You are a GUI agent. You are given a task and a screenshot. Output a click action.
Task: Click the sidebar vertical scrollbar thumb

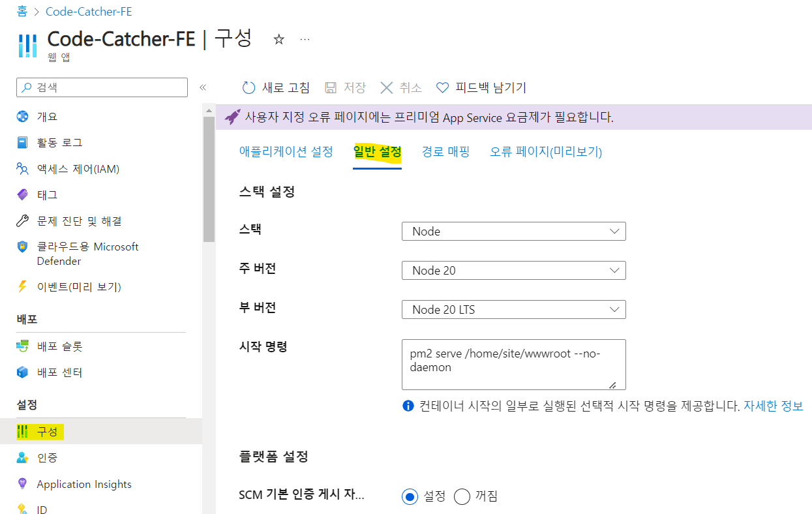point(209,179)
